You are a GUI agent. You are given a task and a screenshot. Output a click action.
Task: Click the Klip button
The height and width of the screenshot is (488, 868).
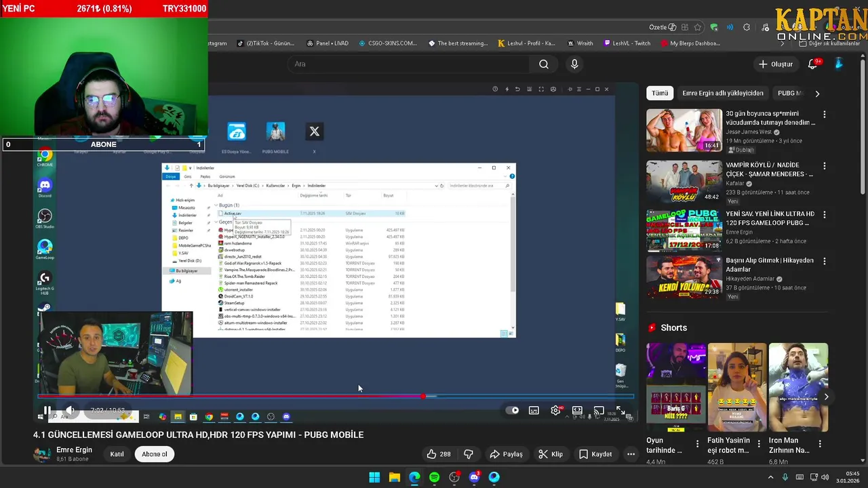click(551, 454)
